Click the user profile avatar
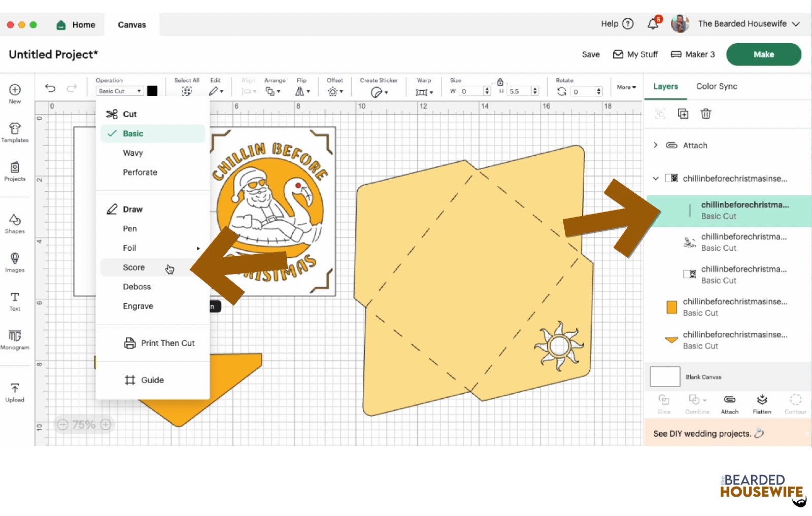Viewport: 812px width, 516px height. (680, 24)
